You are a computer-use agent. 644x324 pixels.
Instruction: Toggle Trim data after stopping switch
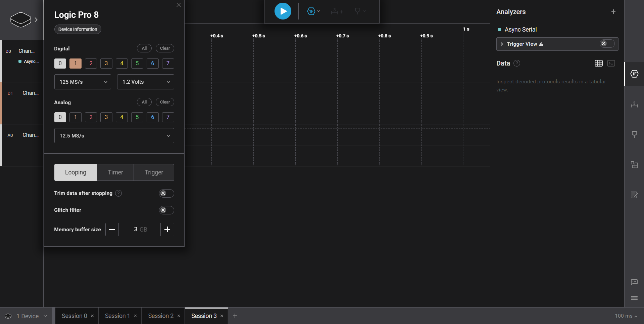click(x=166, y=193)
